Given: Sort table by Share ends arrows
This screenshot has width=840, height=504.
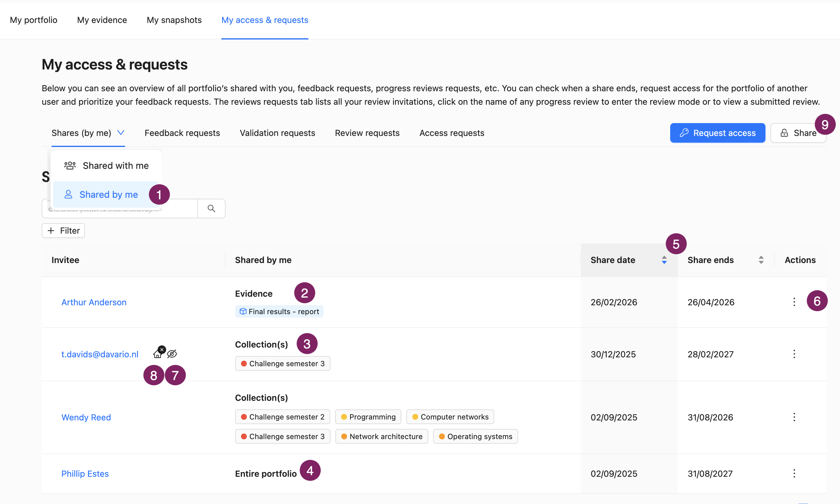Looking at the screenshot, I should click(x=761, y=260).
